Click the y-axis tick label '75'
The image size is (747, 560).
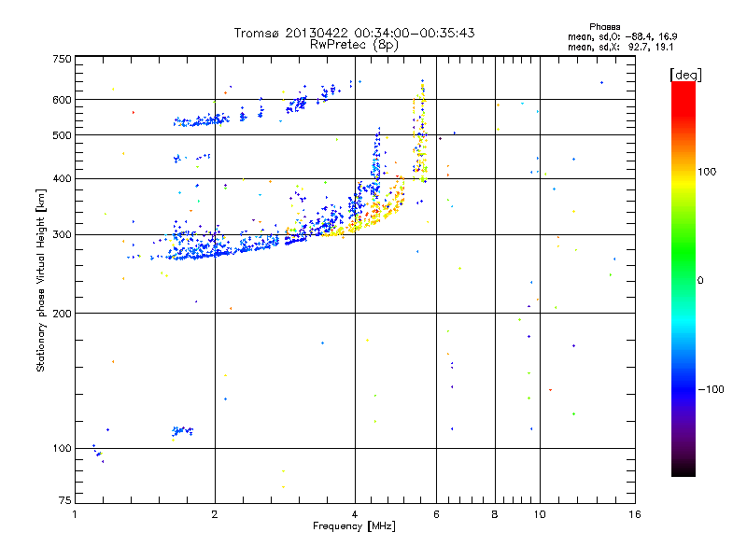point(65,500)
